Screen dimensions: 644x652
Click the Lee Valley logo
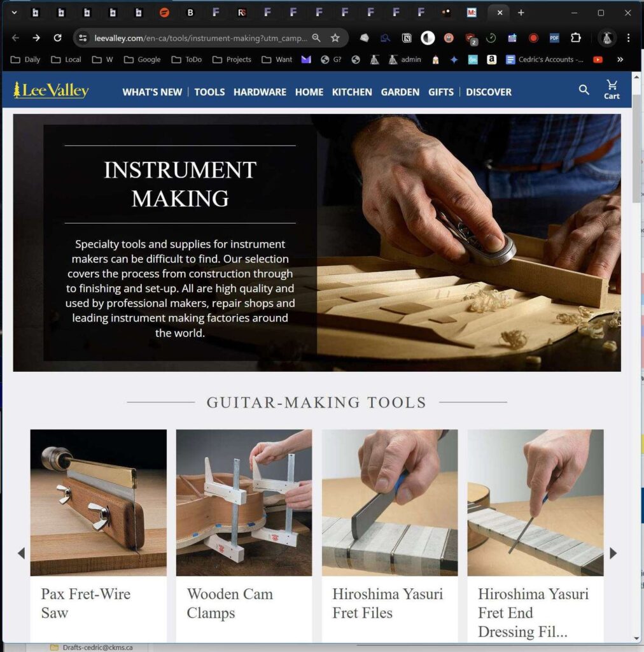(51, 91)
